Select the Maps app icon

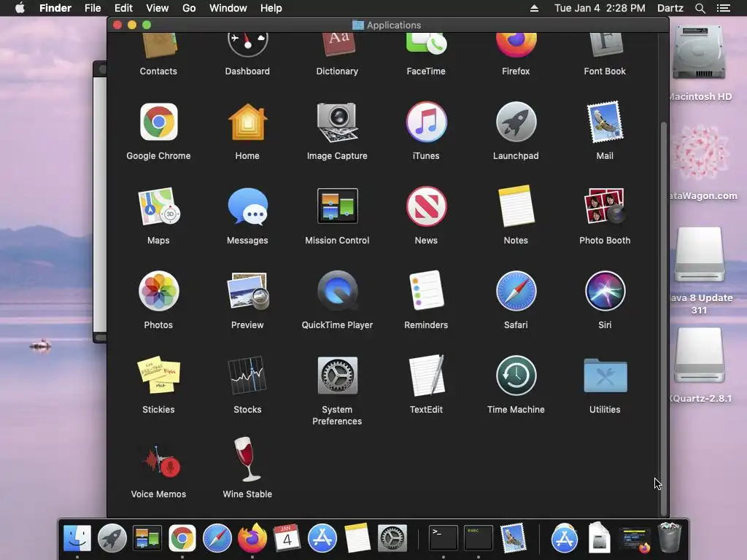point(158,206)
